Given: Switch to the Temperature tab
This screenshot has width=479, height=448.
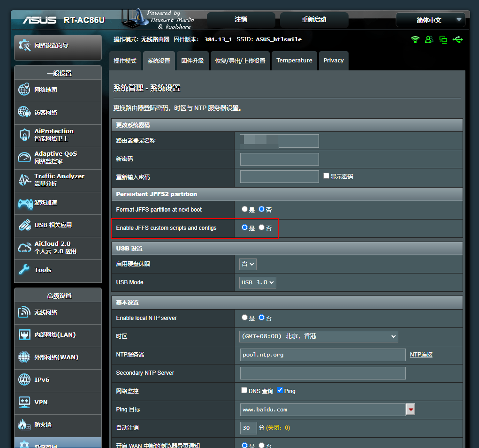Looking at the screenshot, I should click(294, 61).
